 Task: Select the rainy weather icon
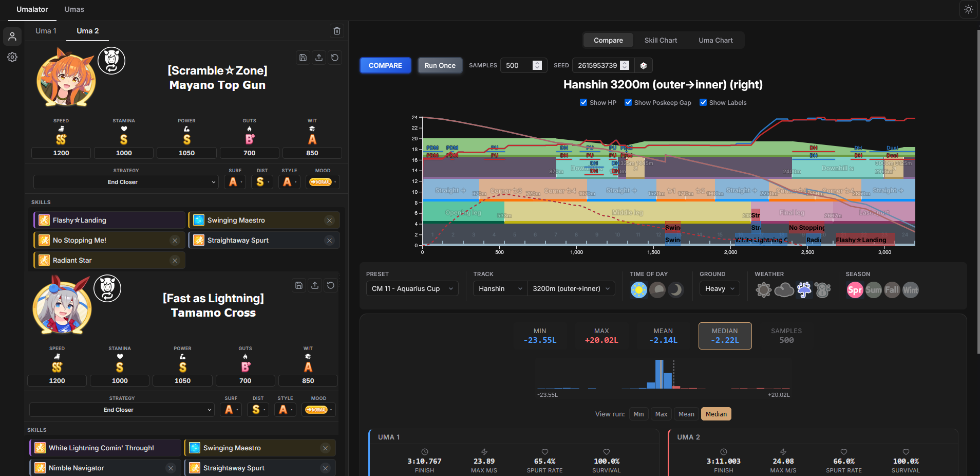(x=804, y=290)
